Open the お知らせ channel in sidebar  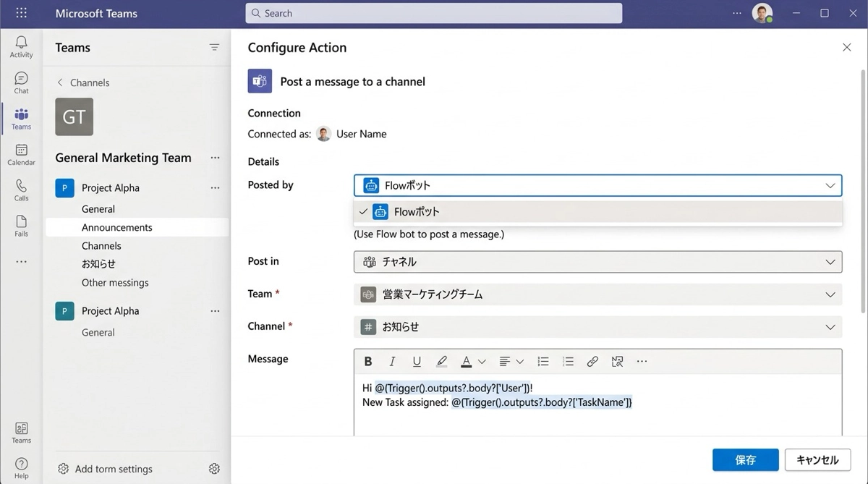pos(98,264)
